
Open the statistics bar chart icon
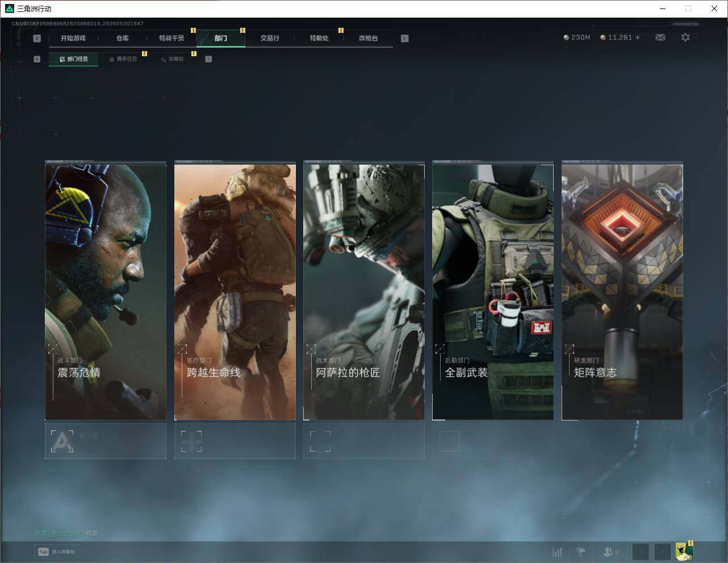click(x=558, y=552)
